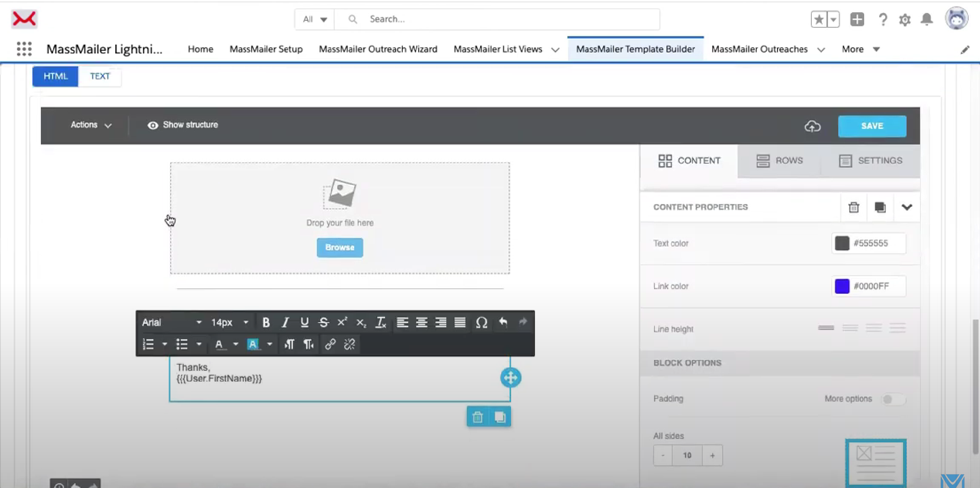Insert special character omega icon
Viewport: 980px width, 488px height.
[482, 323]
